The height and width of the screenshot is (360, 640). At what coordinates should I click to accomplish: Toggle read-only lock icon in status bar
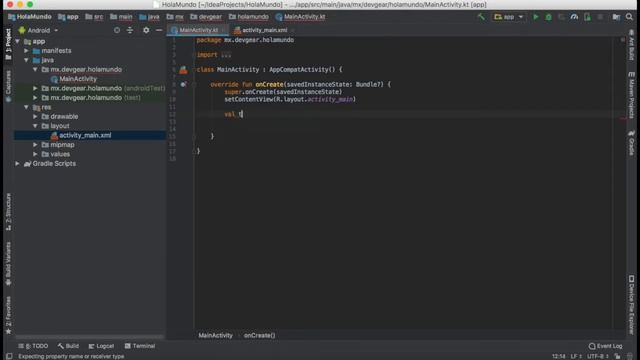pos(618,356)
